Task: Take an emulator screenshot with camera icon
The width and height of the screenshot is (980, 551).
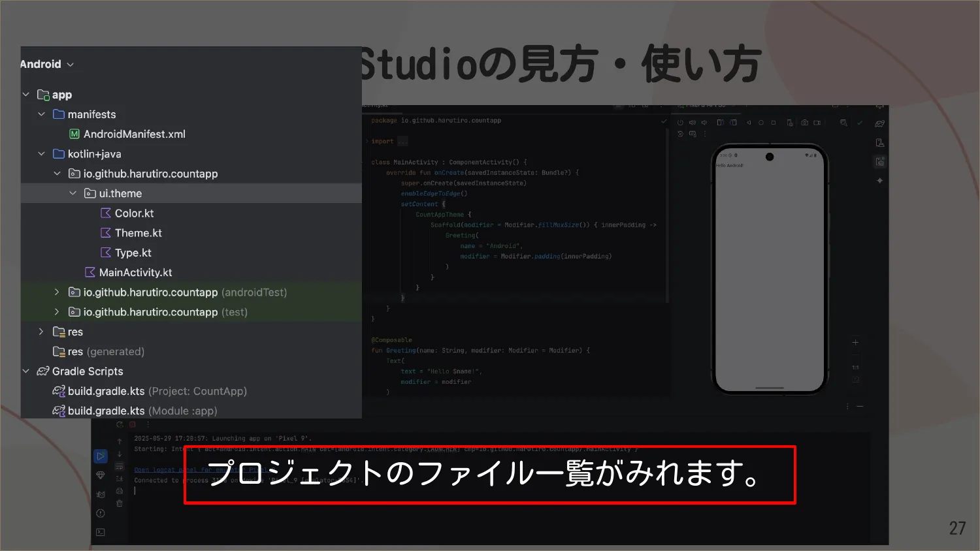Action: 804,123
